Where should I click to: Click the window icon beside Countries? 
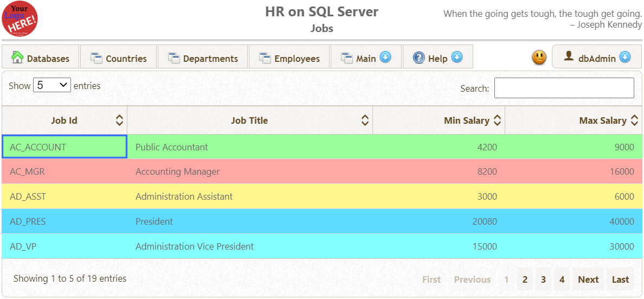point(96,58)
